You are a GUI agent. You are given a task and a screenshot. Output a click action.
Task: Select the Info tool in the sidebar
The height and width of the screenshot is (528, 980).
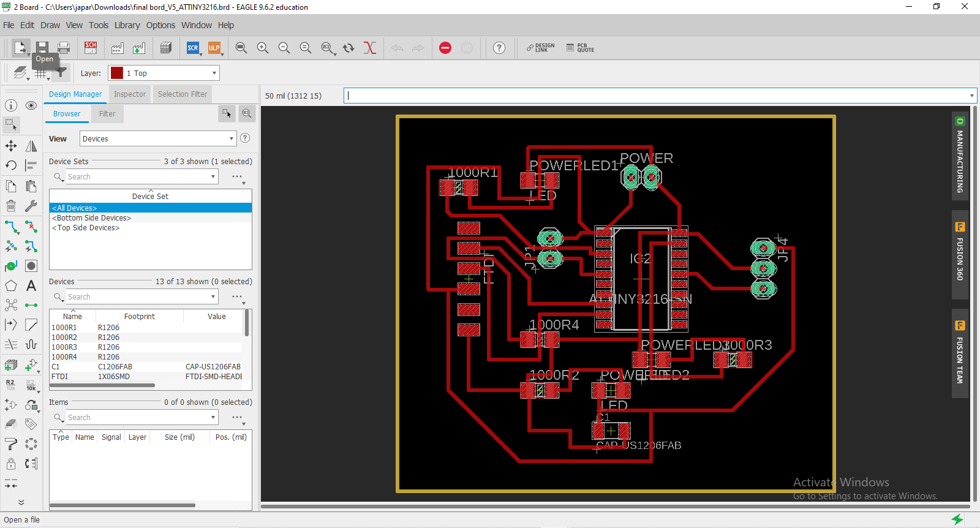click(x=11, y=105)
